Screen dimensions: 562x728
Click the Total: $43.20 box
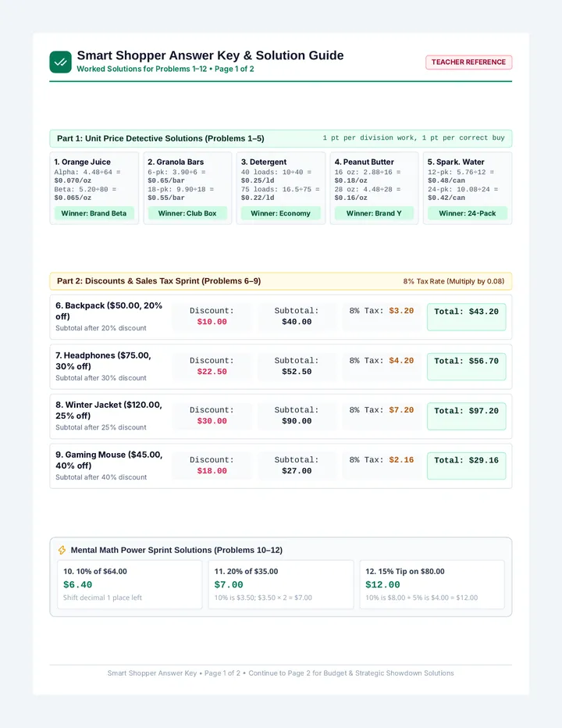tap(467, 316)
